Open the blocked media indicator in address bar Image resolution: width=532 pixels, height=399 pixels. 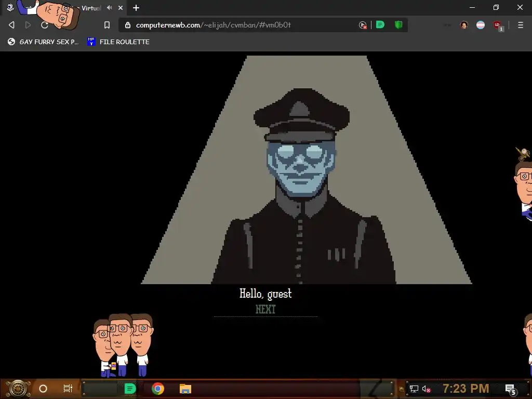[363, 25]
